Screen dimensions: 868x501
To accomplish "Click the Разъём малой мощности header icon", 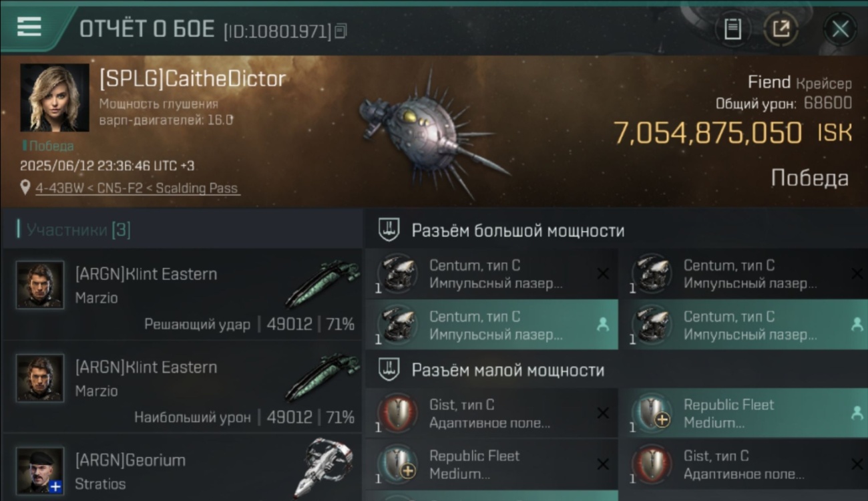I will pos(389,369).
